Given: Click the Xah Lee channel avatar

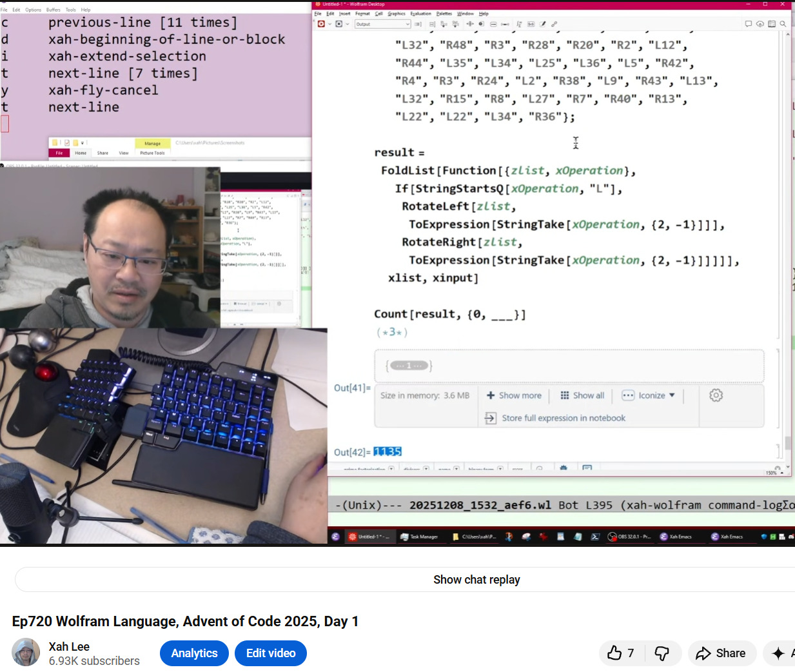Looking at the screenshot, I should (26, 653).
